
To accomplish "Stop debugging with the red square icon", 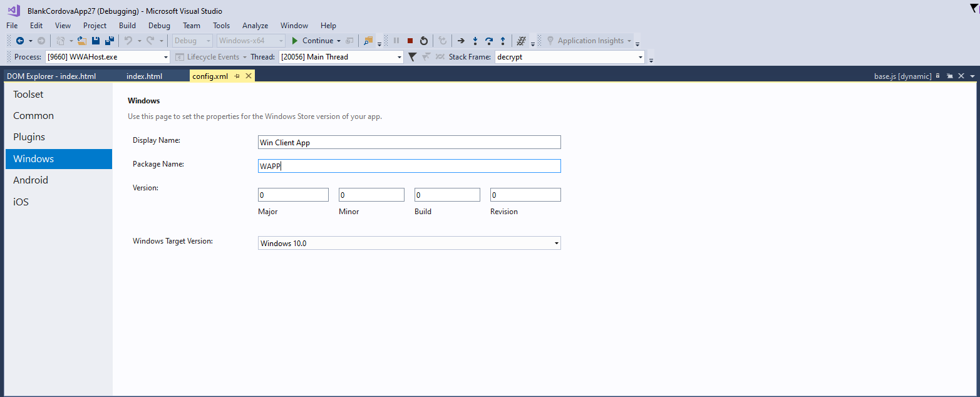I will (410, 40).
